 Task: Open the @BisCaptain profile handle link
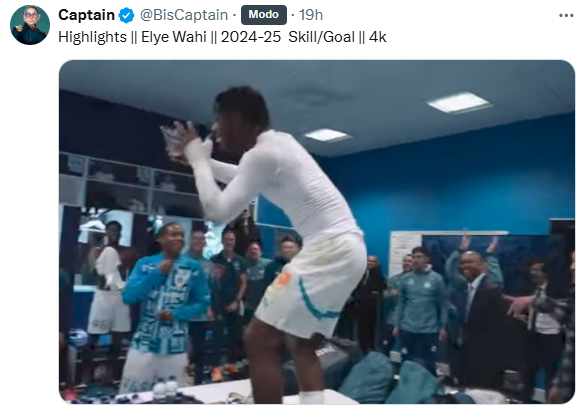point(184,15)
